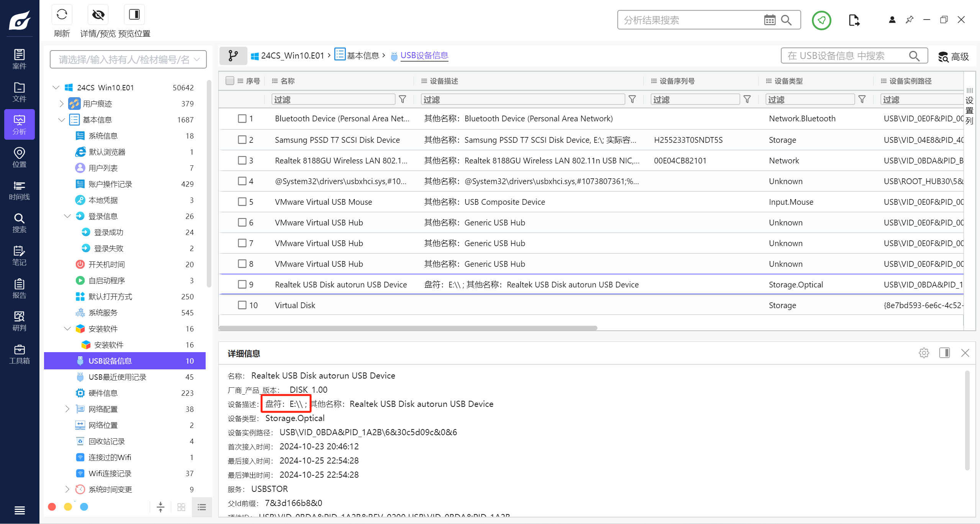Expand the 网络配置 tree node
980x524 pixels.
(x=67, y=409)
